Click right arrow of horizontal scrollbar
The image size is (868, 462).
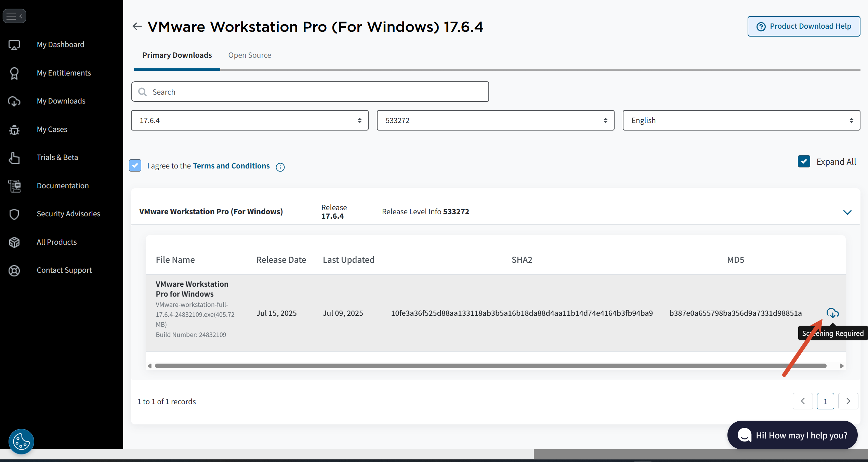(x=842, y=366)
